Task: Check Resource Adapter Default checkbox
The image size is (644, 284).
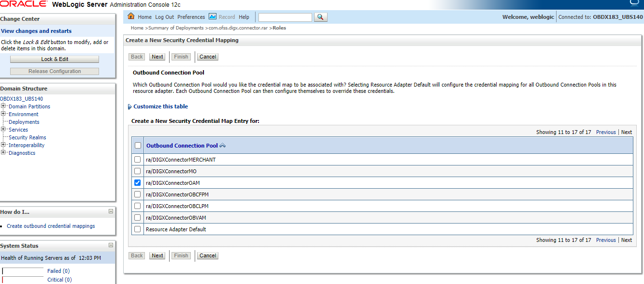Action: tap(138, 229)
